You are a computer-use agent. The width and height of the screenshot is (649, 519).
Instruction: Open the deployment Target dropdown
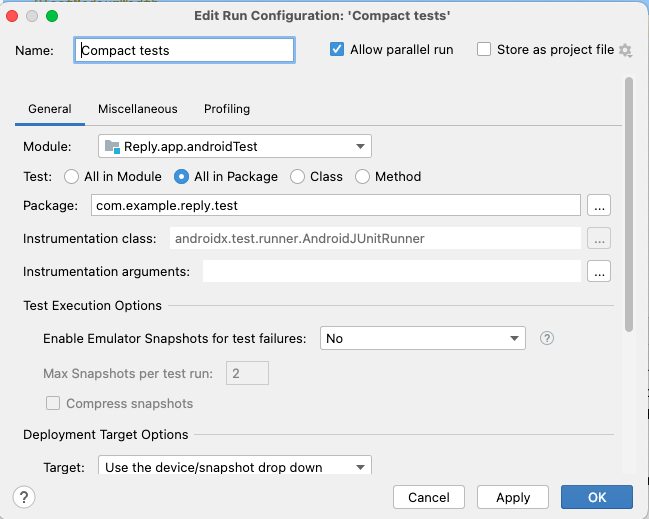tap(235, 466)
